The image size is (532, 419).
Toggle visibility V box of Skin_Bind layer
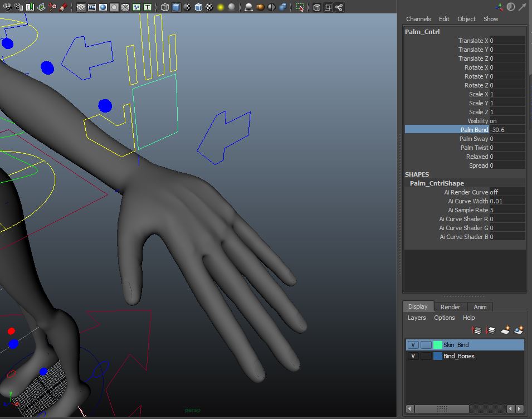pos(413,345)
